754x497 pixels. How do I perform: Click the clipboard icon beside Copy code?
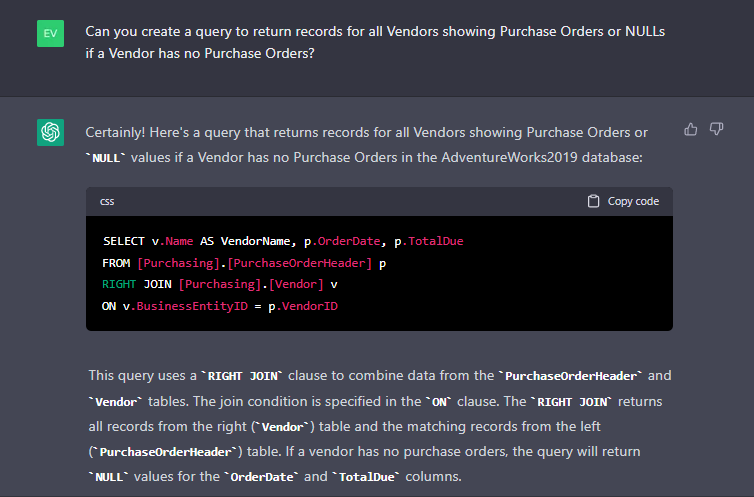tap(593, 201)
